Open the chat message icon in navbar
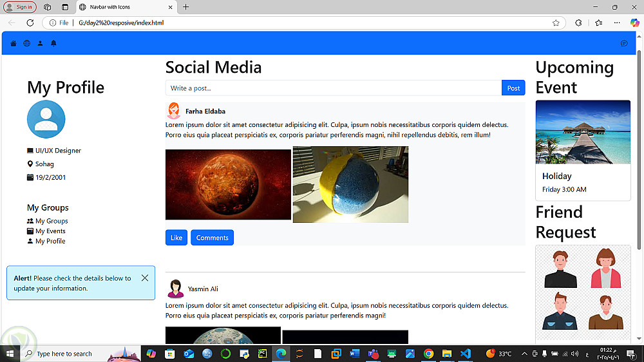 (624, 43)
